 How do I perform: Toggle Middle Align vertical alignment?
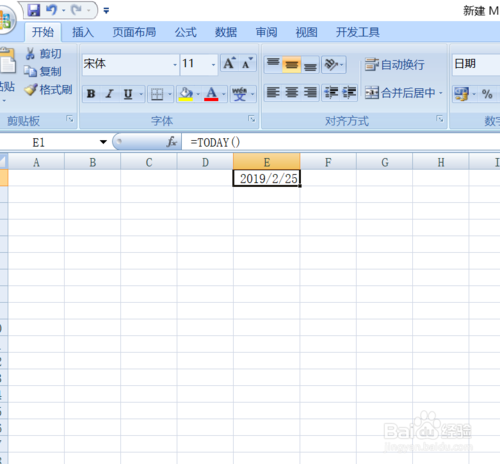tap(291, 64)
